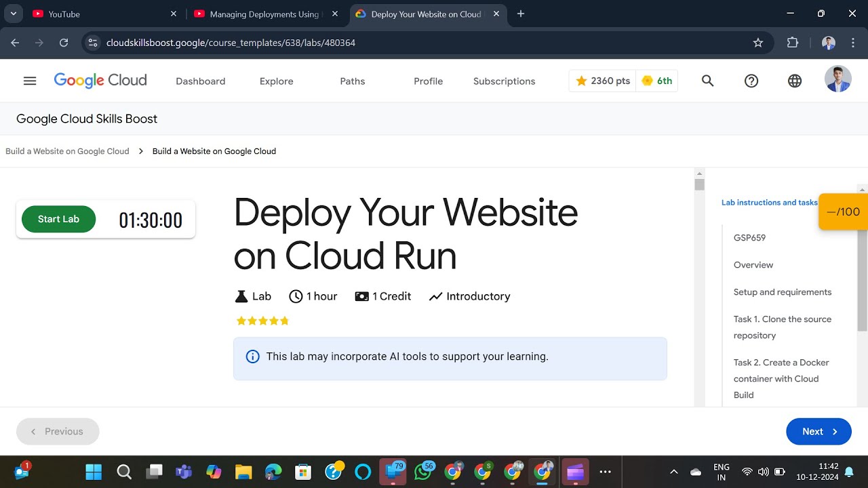
Task: Open the Chrome profile picture button
Action: tap(829, 43)
